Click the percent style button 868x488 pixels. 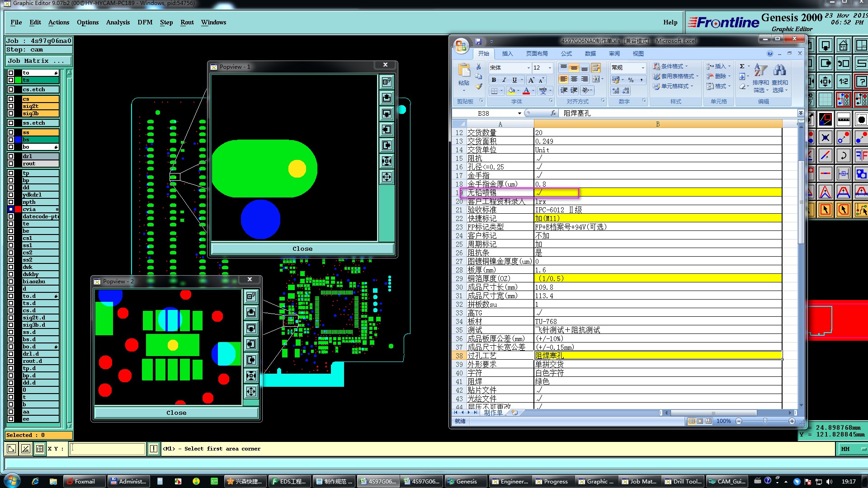[x=631, y=80]
